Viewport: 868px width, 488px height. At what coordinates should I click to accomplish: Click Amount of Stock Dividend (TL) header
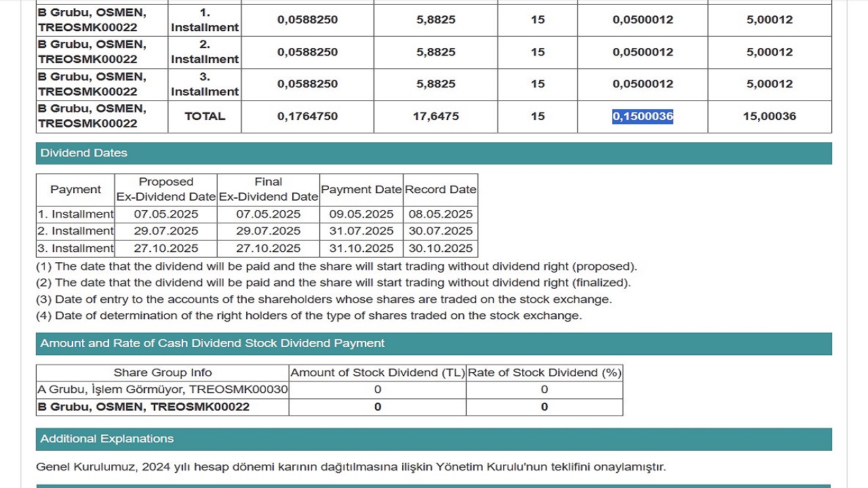[378, 373]
